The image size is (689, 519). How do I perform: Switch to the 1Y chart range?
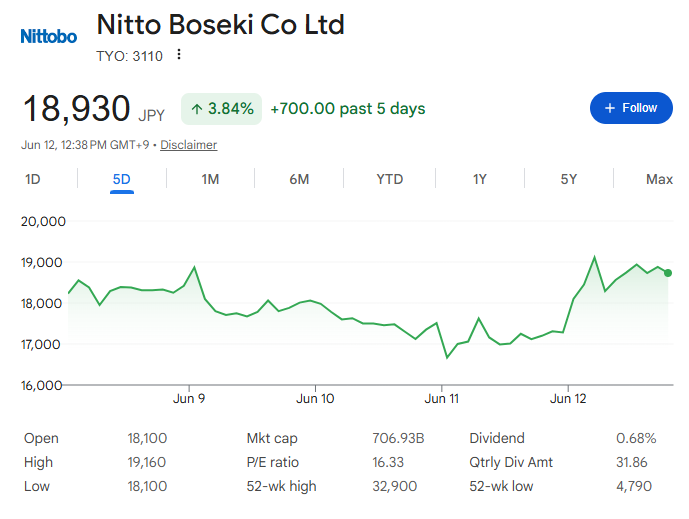(x=479, y=179)
